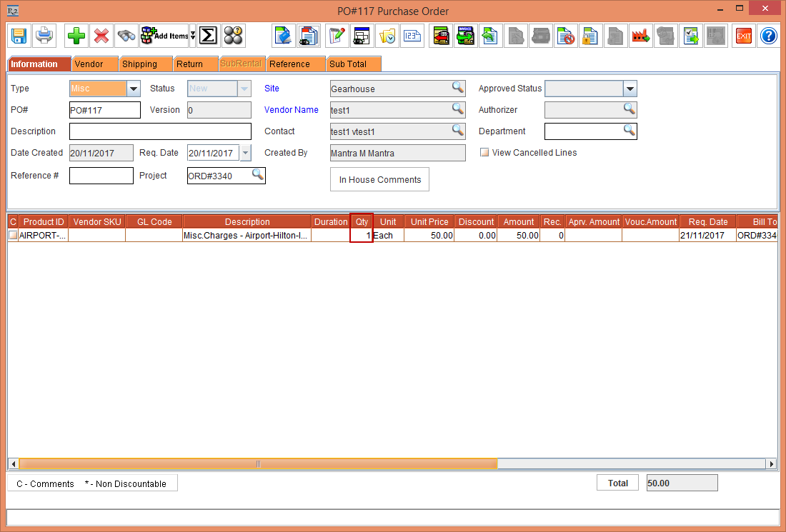Click the green plus add icon
786x532 pixels.
[x=76, y=35]
